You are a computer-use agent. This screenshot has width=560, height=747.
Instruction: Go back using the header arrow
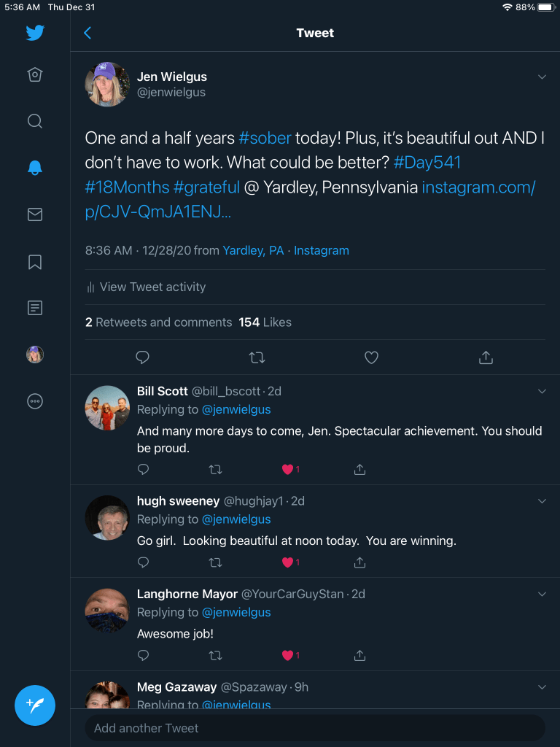[87, 33]
